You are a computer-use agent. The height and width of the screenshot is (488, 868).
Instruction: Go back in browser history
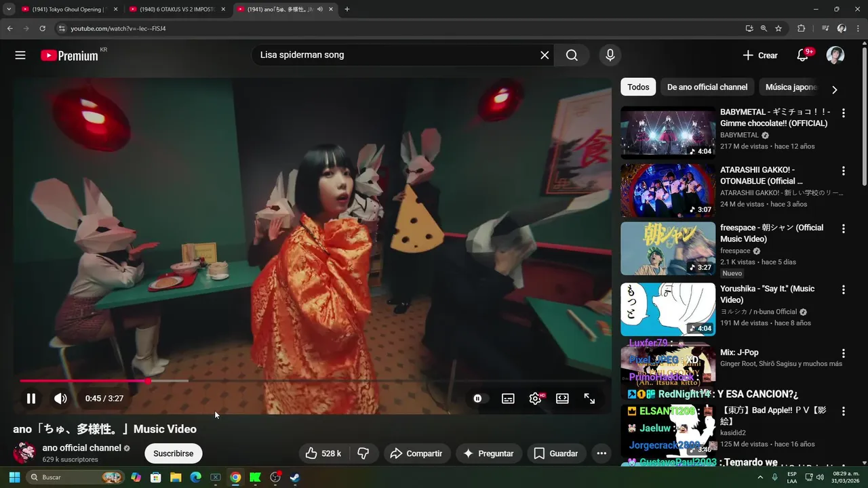9,28
